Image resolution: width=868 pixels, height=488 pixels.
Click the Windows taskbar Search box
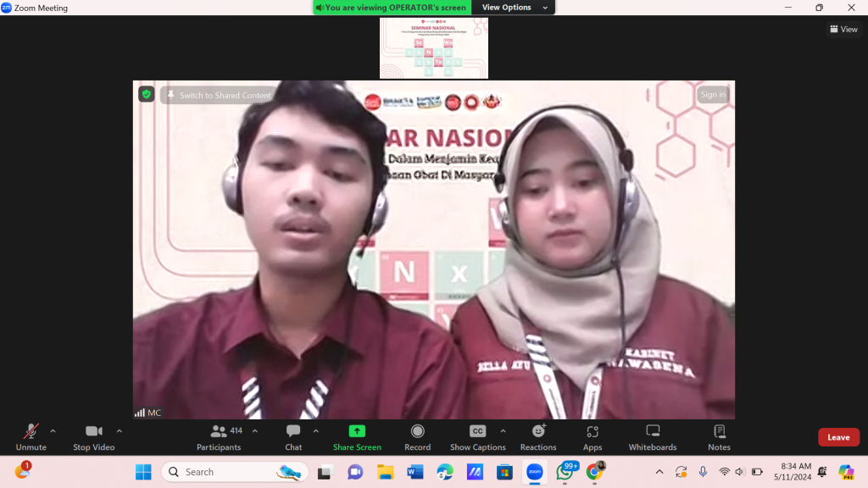pos(222,472)
